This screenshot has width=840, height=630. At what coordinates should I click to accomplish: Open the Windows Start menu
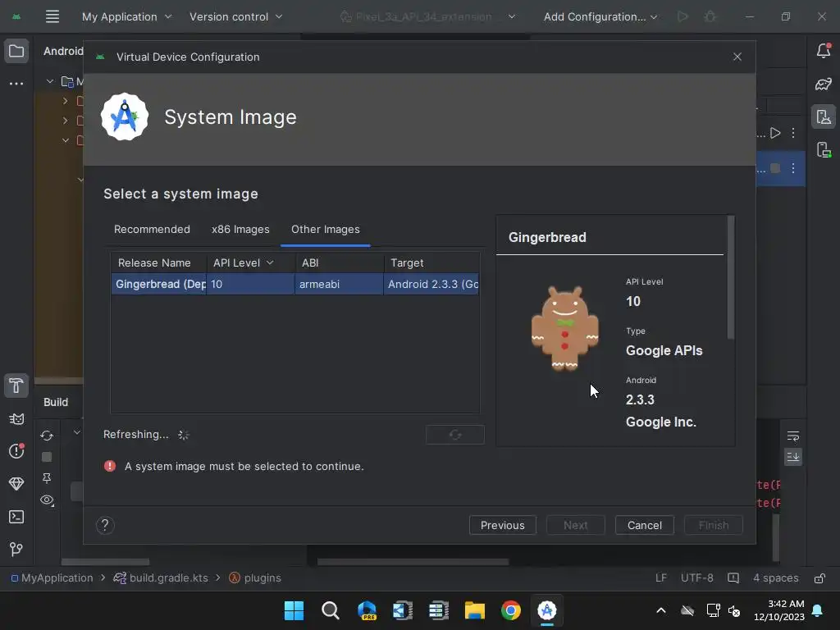[x=294, y=610]
